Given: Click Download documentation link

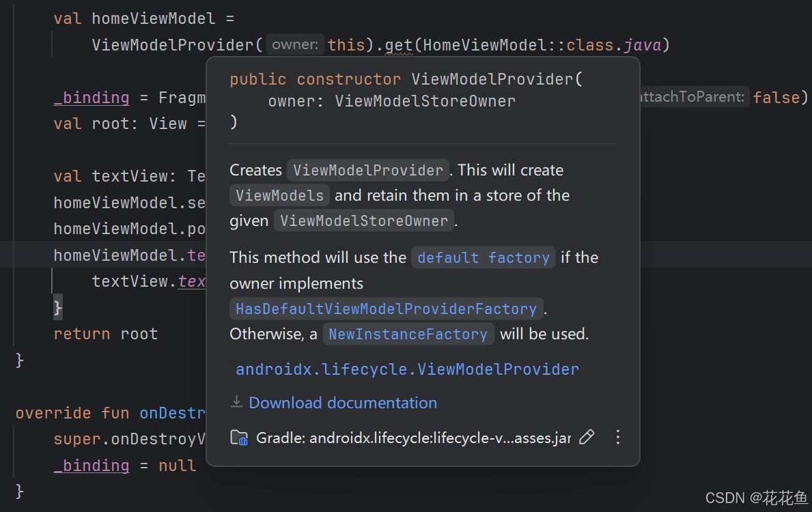Looking at the screenshot, I should [343, 403].
